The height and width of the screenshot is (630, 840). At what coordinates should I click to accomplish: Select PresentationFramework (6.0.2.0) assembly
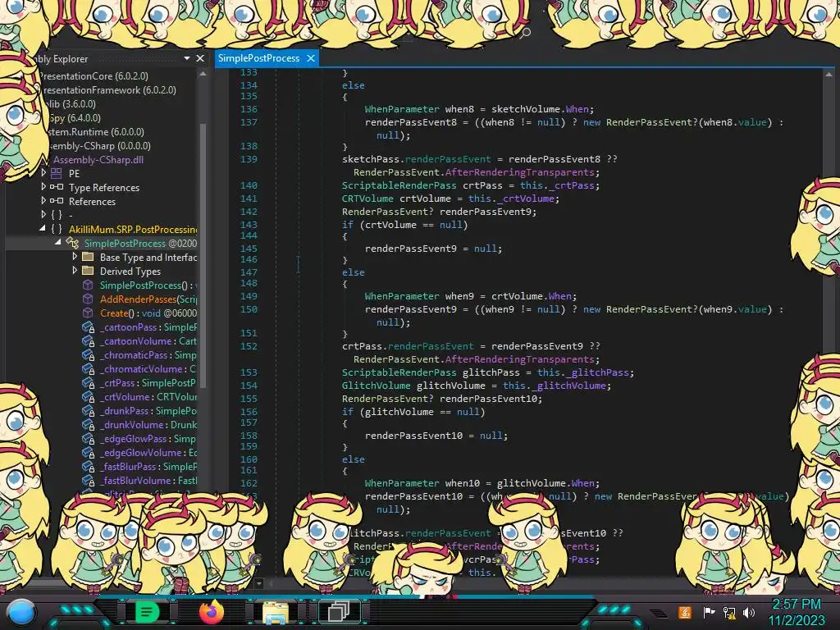click(108, 90)
